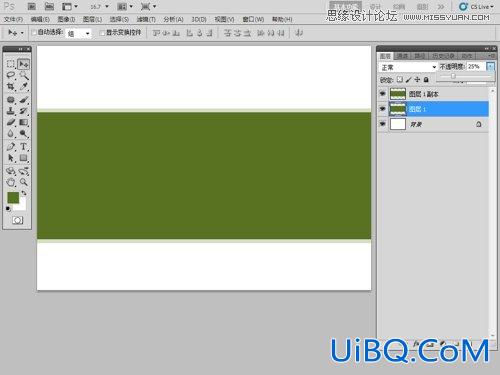Select the Horizontal Type tool

24,146
